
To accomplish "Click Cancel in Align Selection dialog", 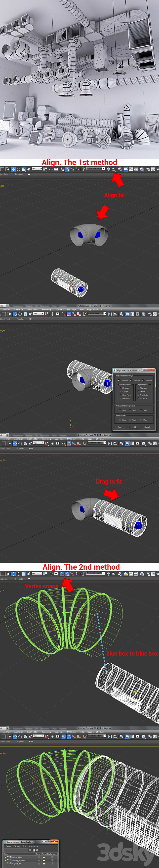I will [x=147, y=427].
